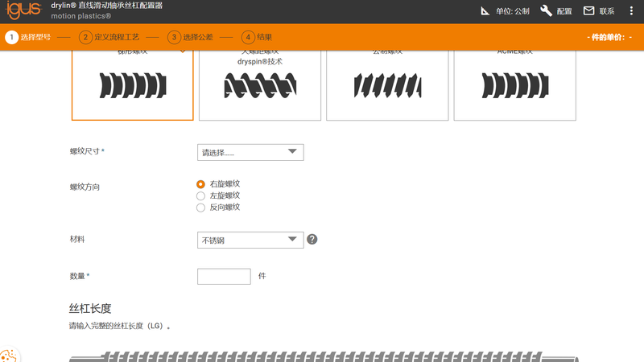This screenshot has width=644, height=362.
Task: Select the trapezoidal thread card
Action: point(132,85)
